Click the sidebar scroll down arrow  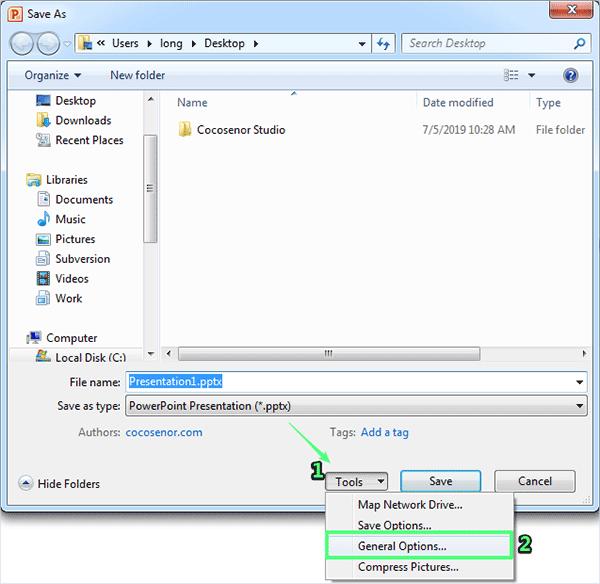(151, 354)
